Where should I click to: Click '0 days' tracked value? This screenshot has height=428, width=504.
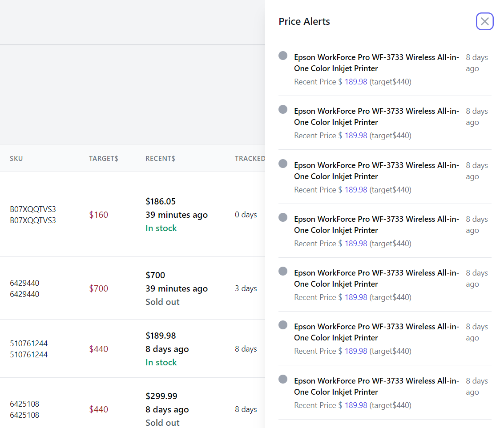click(246, 215)
